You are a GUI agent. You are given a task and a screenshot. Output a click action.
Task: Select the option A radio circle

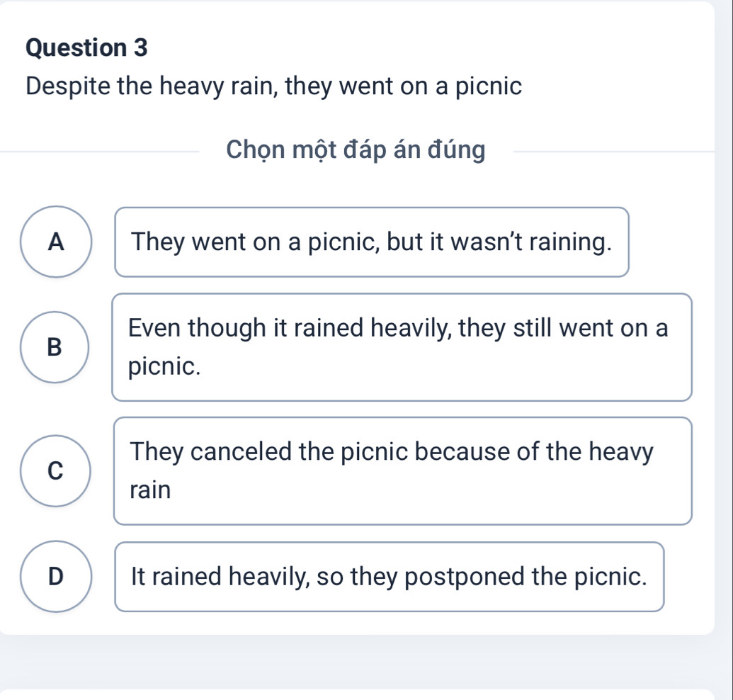[56, 242]
